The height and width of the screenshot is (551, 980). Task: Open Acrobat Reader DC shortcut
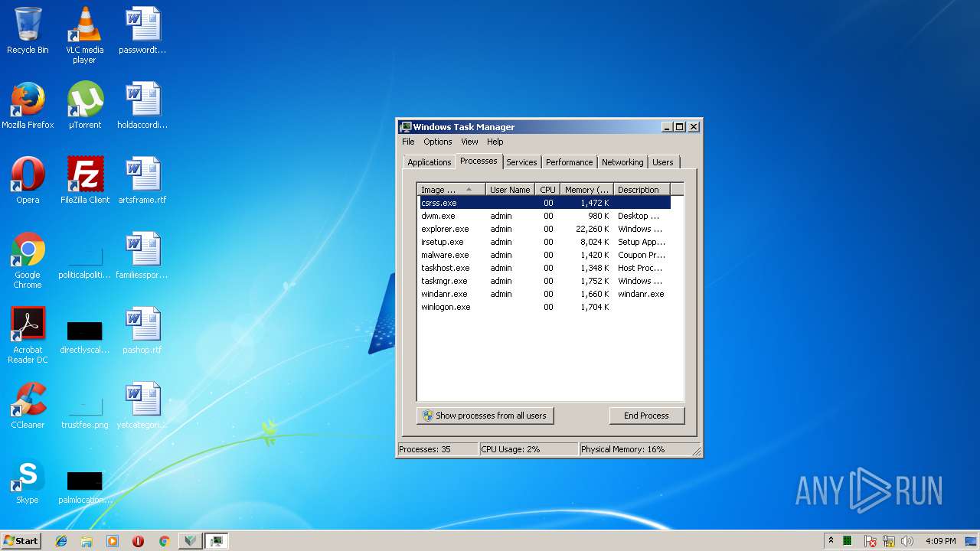click(28, 335)
